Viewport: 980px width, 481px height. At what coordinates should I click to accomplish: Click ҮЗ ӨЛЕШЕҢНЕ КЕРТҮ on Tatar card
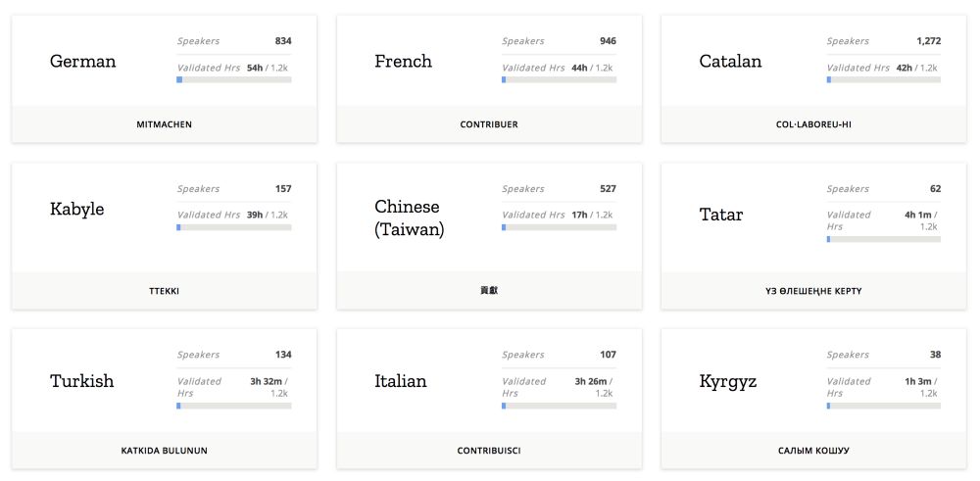pyautogui.click(x=813, y=291)
